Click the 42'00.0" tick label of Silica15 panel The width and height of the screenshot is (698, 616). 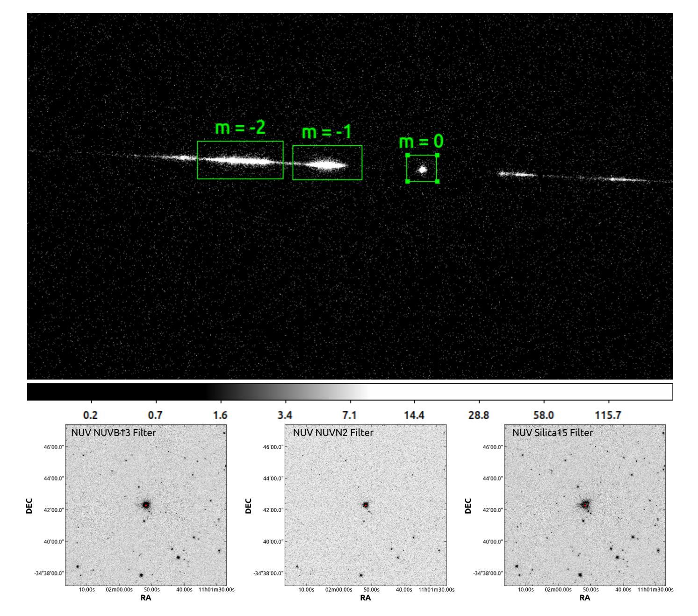pos(493,510)
